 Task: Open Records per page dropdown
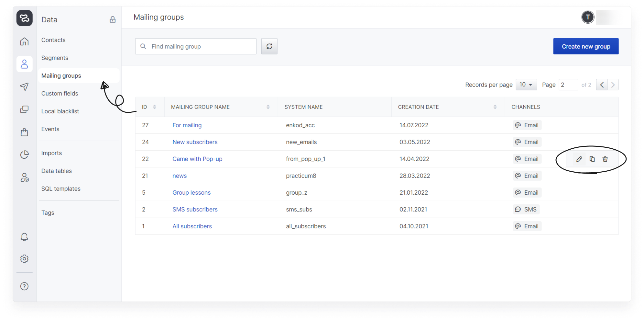click(x=526, y=85)
